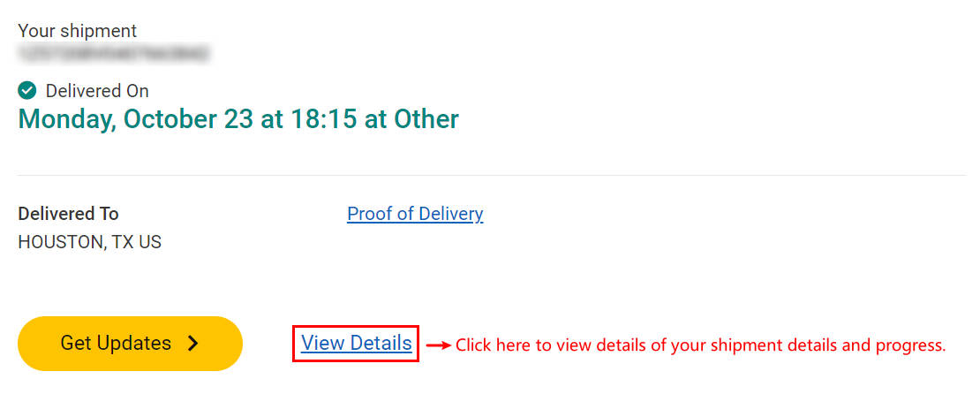Click the "Delivered On" status text

(x=97, y=91)
